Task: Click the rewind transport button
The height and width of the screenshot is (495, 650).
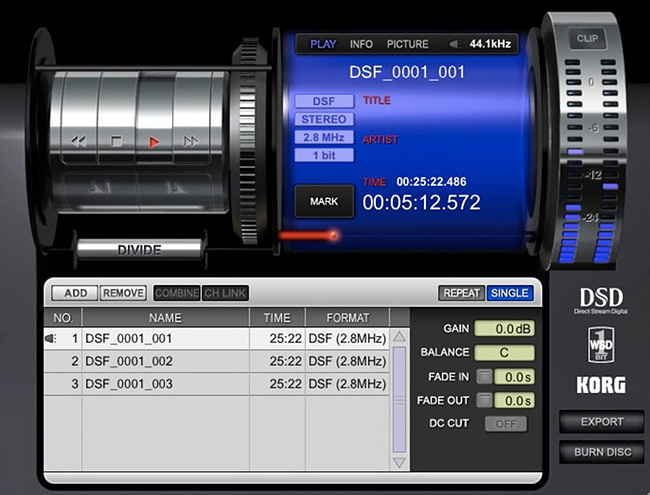Action: (x=79, y=142)
